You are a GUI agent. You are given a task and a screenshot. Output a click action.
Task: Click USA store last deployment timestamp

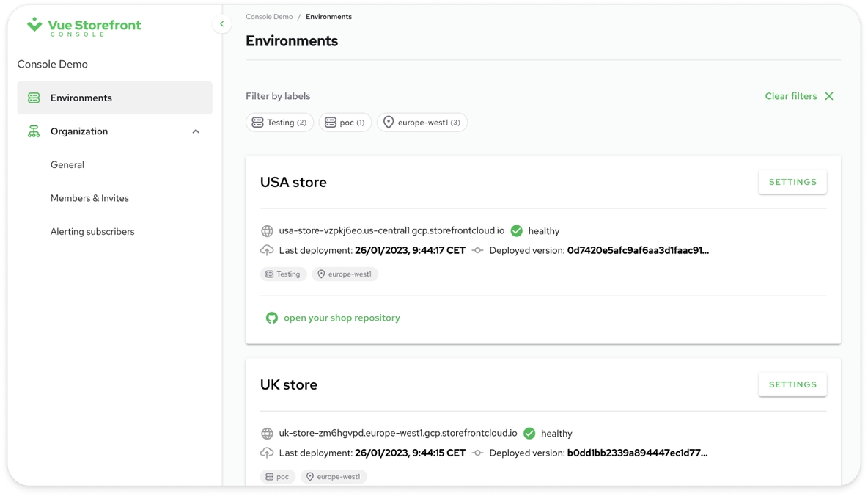[x=411, y=250]
